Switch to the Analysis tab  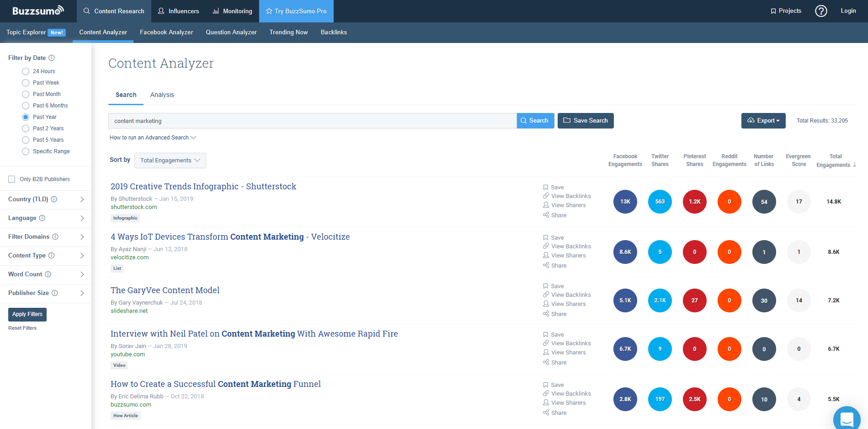click(x=162, y=95)
